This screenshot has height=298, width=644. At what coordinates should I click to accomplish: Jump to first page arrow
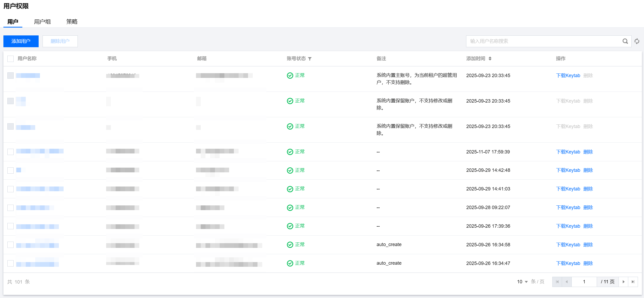click(557, 282)
